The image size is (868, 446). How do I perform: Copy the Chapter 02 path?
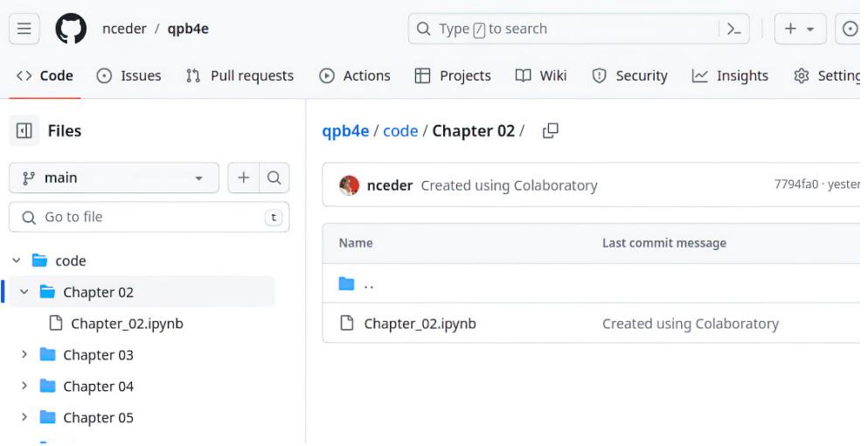(x=550, y=131)
